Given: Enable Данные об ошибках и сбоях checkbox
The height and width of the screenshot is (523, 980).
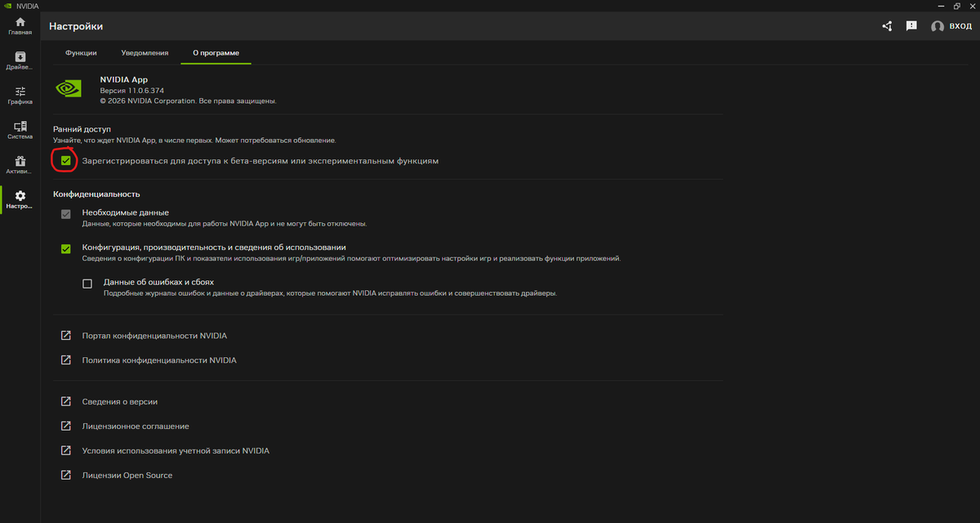Looking at the screenshot, I should [x=87, y=284].
